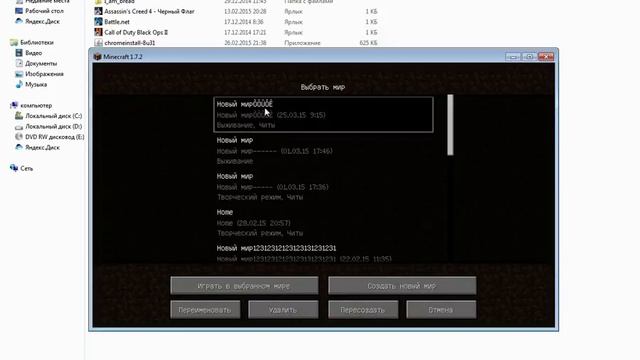Open 'Видео' library in sidebar

29,53
